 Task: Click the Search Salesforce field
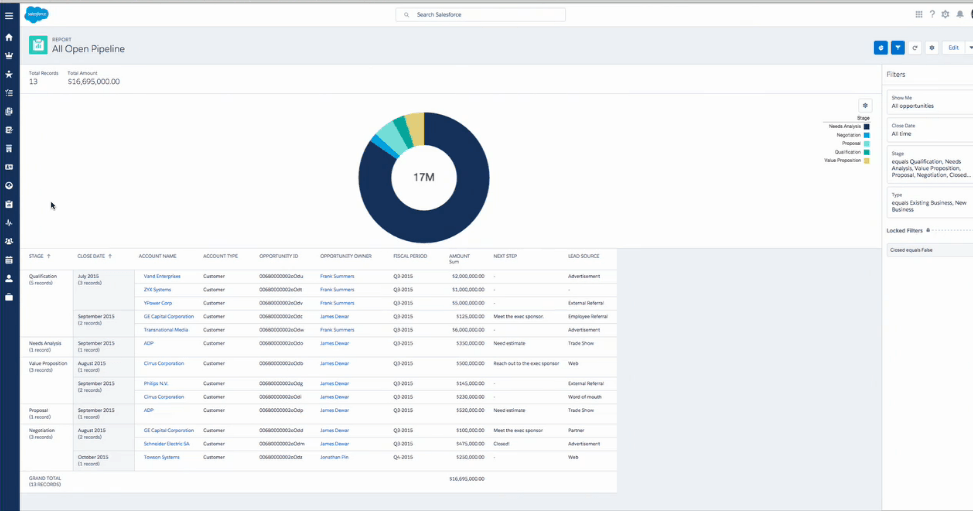[x=480, y=15]
